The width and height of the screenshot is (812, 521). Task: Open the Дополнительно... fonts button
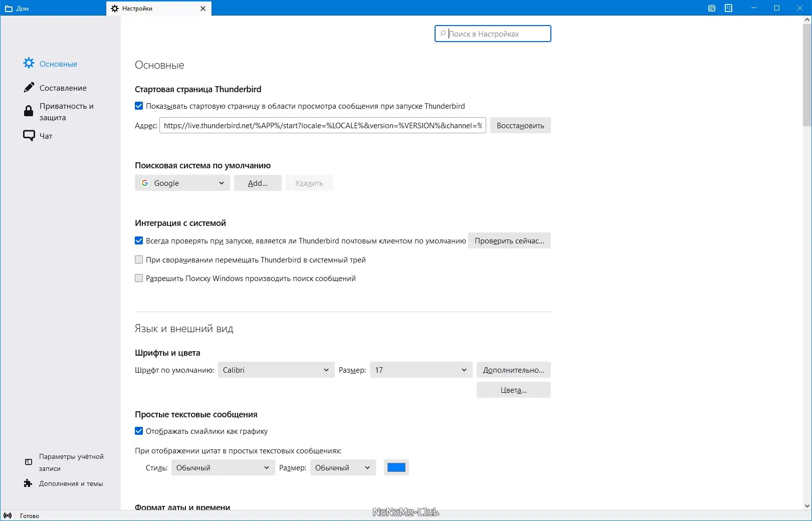[x=514, y=370]
